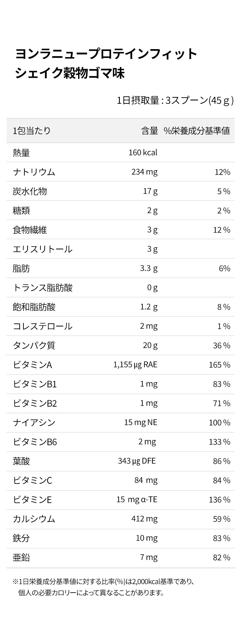This screenshot has height=644, width=241.
Task: Select the エリスリトール row label
Action: 42,249
